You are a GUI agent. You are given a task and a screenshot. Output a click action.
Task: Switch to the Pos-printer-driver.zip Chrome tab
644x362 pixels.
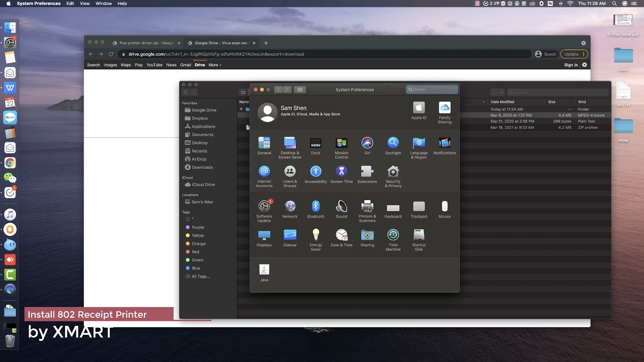145,43
